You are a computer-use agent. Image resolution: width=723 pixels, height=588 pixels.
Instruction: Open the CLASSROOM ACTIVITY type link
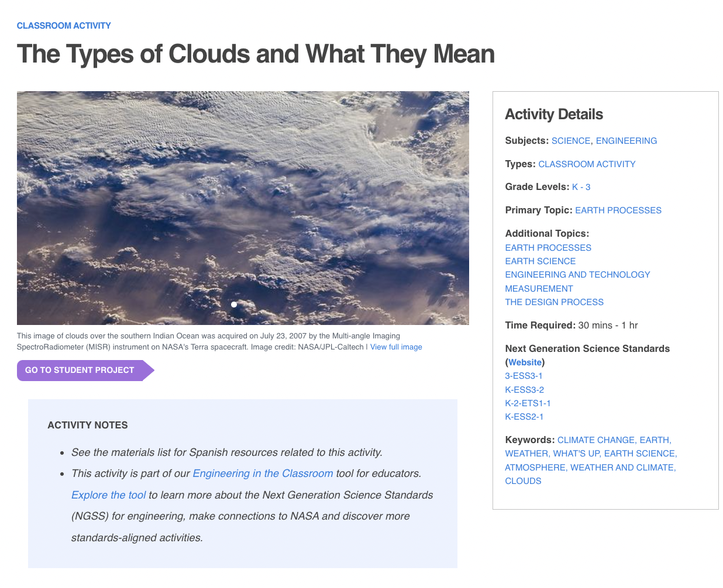587,164
